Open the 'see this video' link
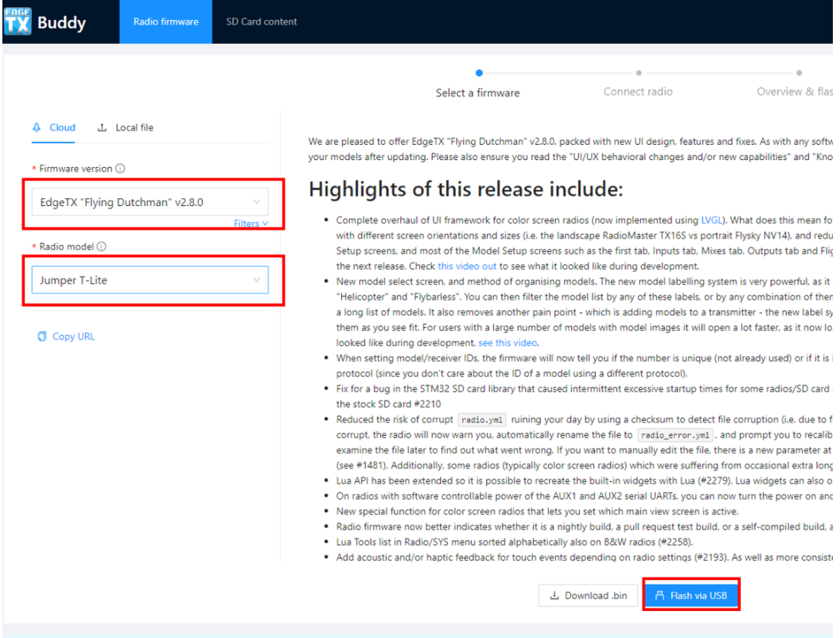 click(x=507, y=343)
